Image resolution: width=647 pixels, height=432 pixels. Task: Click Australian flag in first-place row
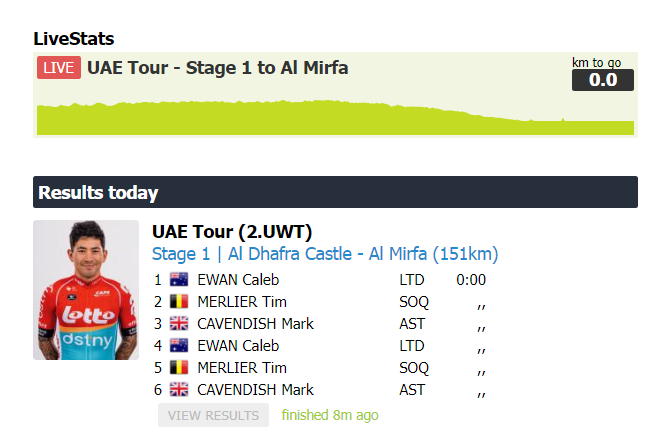point(179,280)
